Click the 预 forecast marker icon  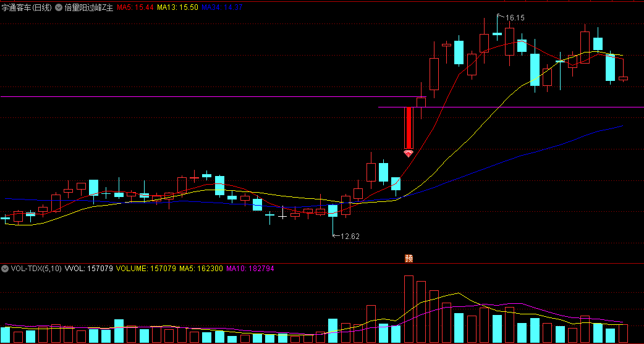(x=409, y=258)
